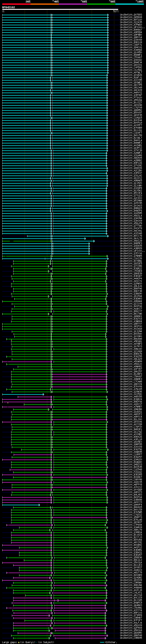
Task: Open hit UniRef100_O22435
Action: tap(131, 22)
